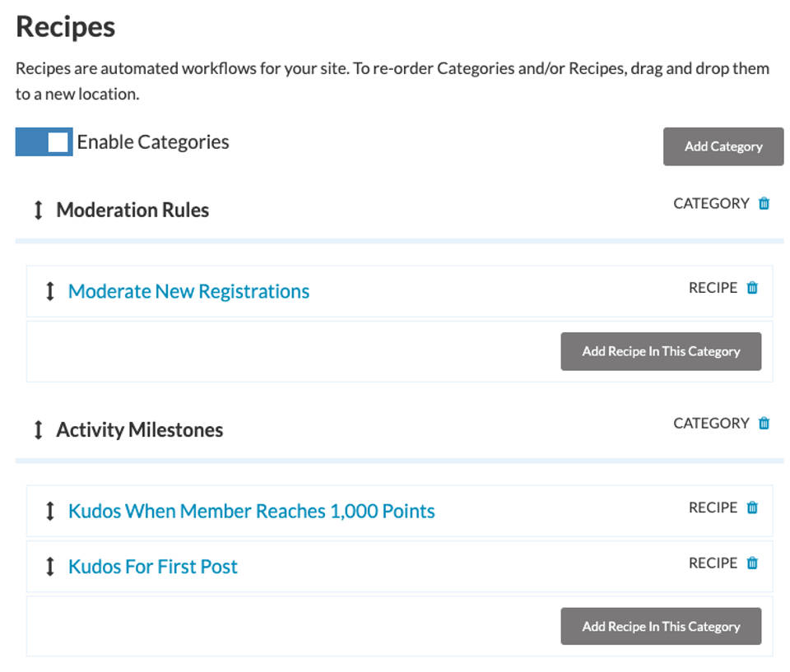Viewport: 790px width, 672px height.
Task: Open the Kudos For First Post recipe
Action: tap(153, 567)
